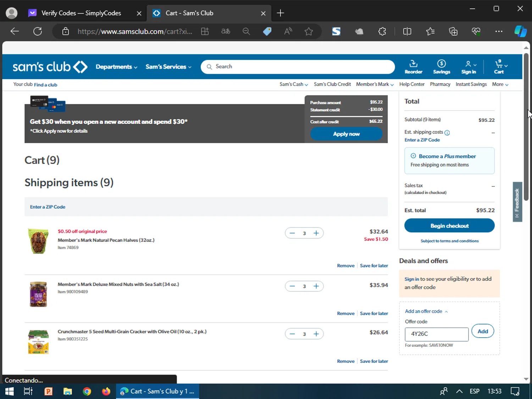Launch PowerPoint from the taskbar
Viewport: 532px width, 399px height.
pos(48,391)
